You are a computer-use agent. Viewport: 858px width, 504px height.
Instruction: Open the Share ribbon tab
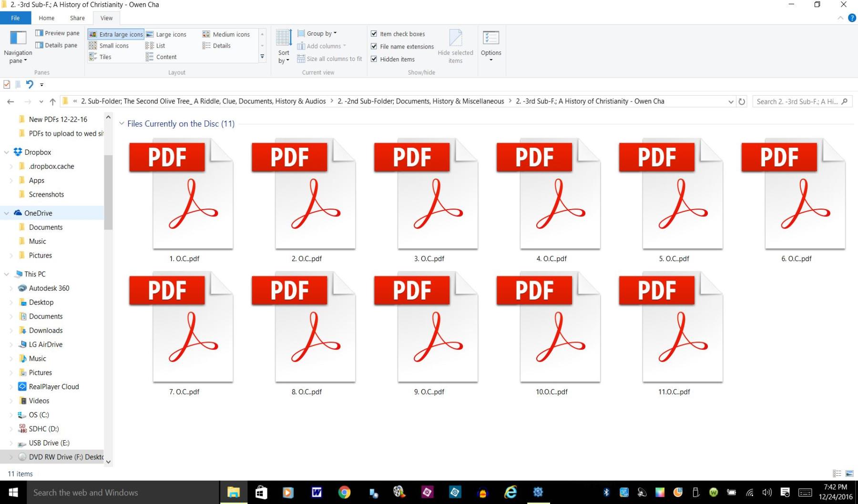[x=77, y=18]
